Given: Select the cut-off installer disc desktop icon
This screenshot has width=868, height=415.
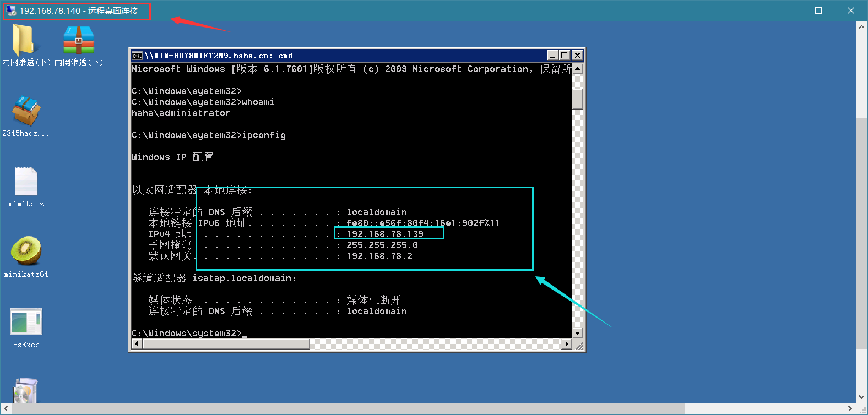Looking at the screenshot, I should (25, 390).
